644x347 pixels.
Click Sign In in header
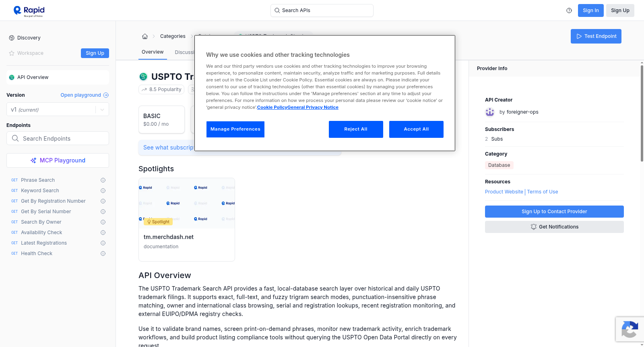591,10
